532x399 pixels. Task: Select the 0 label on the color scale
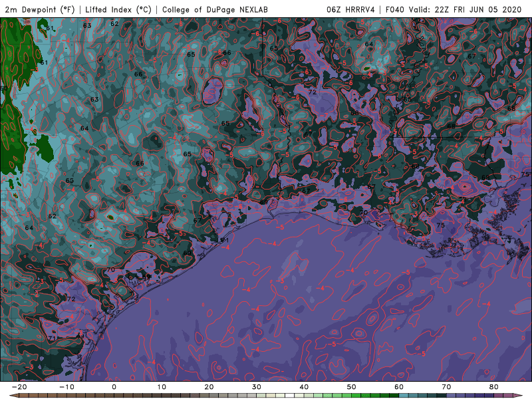[114, 387]
